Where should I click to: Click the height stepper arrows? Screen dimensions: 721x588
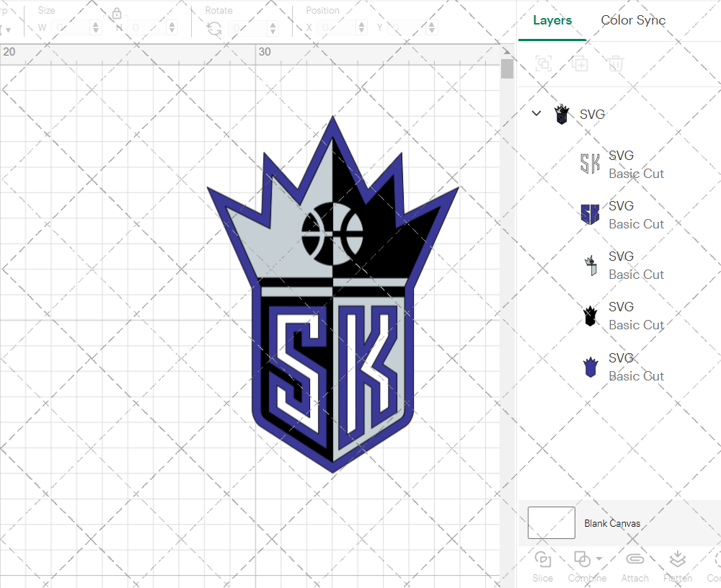tap(172, 28)
